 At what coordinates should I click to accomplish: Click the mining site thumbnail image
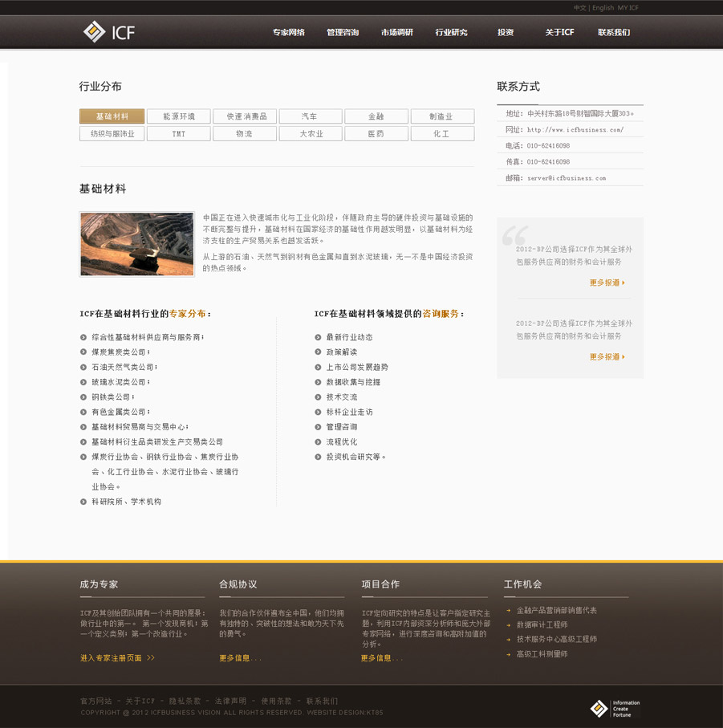coord(137,244)
